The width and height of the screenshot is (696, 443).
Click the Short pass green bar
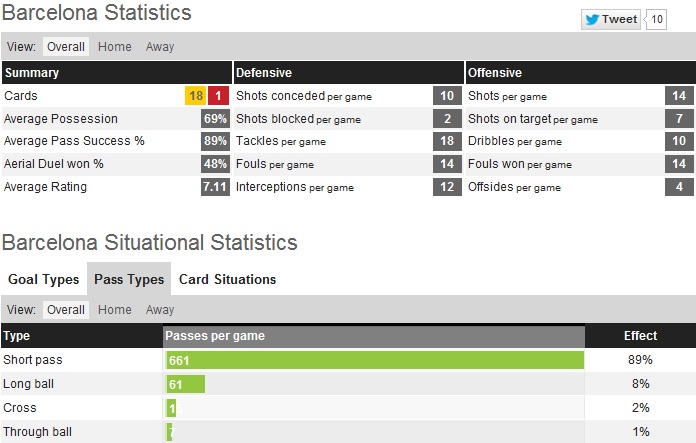pyautogui.click(x=374, y=360)
